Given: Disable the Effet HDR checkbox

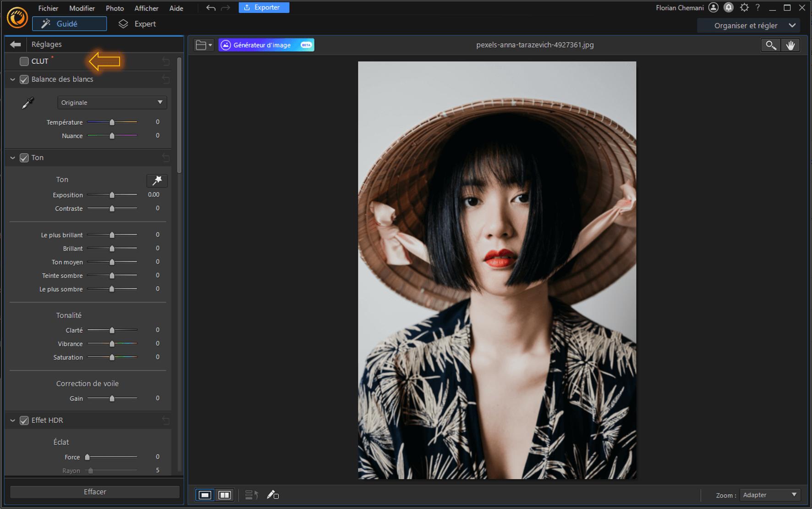Looking at the screenshot, I should click(24, 420).
